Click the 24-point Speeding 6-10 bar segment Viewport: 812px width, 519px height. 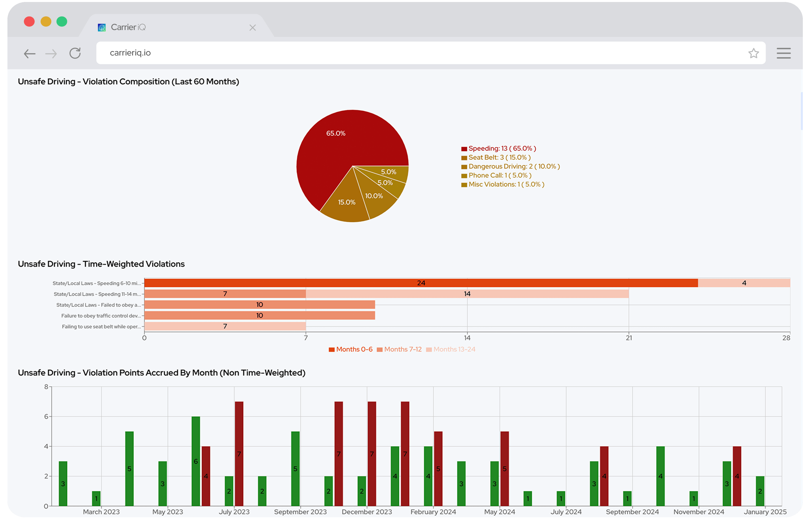coord(421,283)
